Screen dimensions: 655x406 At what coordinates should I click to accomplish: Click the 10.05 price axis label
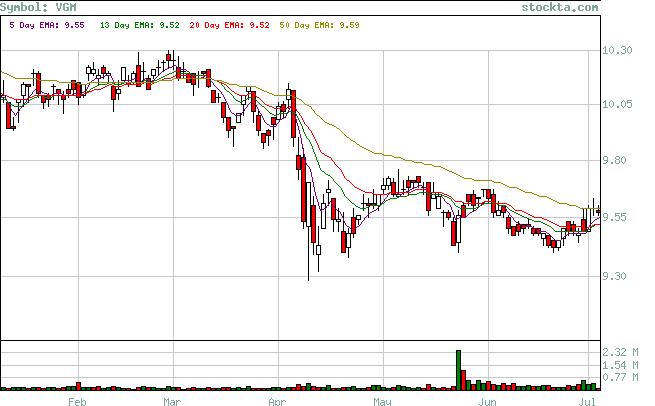coord(617,104)
